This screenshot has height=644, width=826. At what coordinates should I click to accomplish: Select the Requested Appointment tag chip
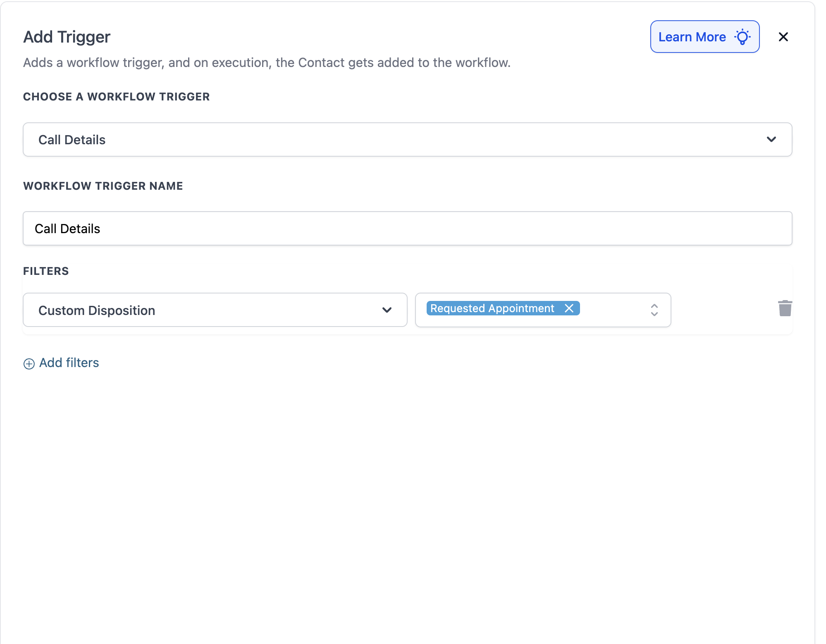(x=492, y=308)
